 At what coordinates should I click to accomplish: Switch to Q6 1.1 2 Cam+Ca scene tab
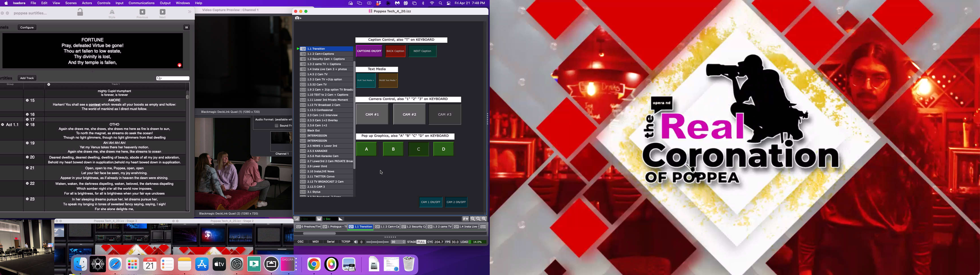(387, 227)
